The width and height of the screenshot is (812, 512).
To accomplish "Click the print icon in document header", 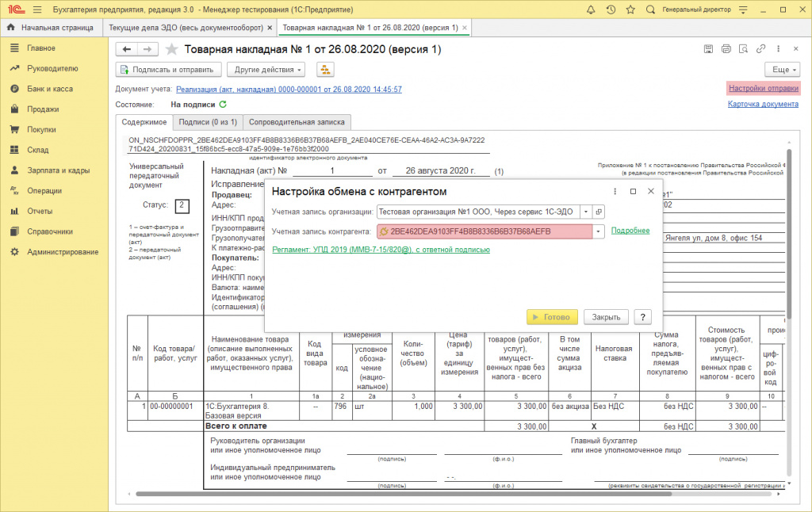I will coord(727,49).
